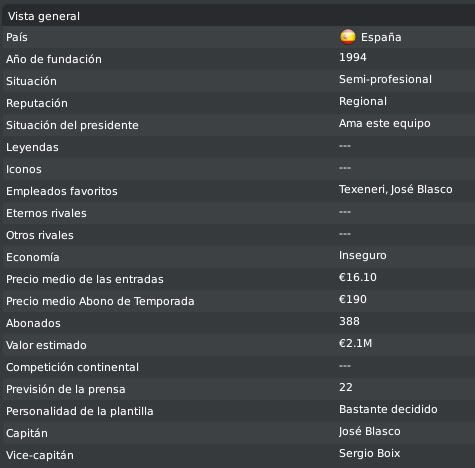Viewport: 475px width, 468px height.
Task: Click the Regional reputation value
Action: tap(363, 101)
